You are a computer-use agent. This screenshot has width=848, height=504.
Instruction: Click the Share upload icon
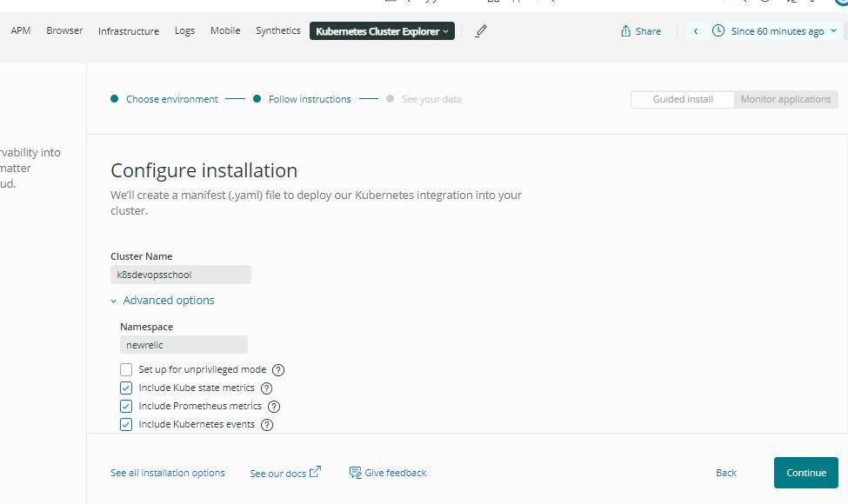[x=625, y=31]
